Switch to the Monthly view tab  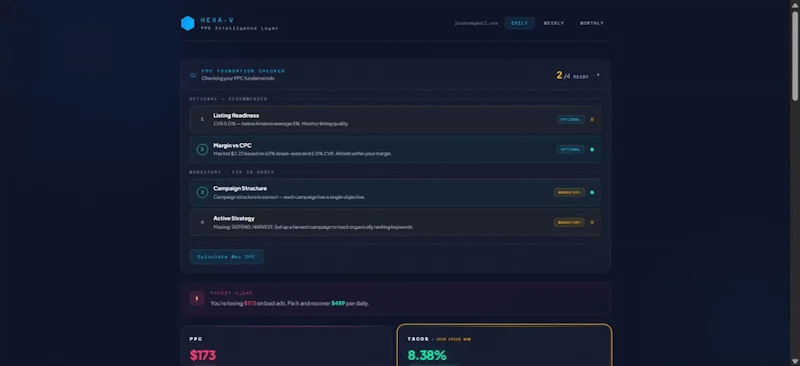pos(592,23)
